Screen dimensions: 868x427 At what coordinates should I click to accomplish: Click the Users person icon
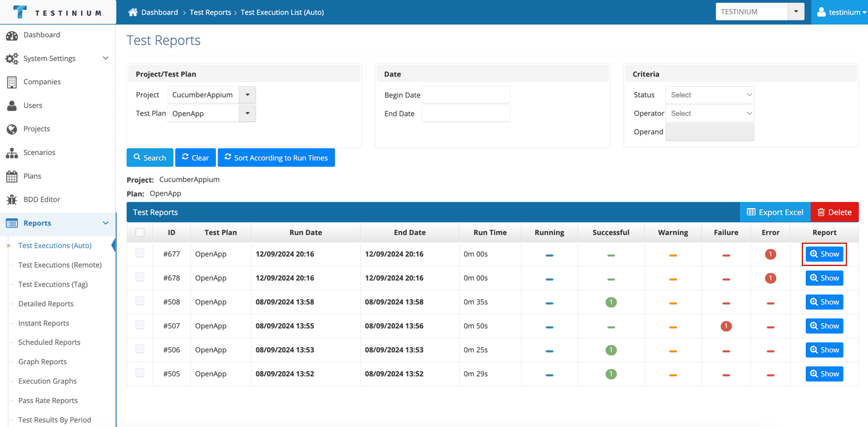(x=12, y=106)
